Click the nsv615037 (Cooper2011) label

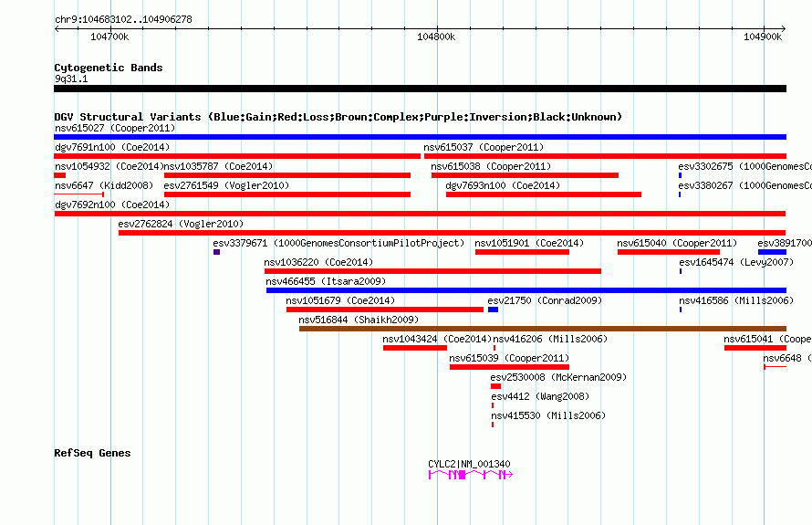[x=484, y=147]
